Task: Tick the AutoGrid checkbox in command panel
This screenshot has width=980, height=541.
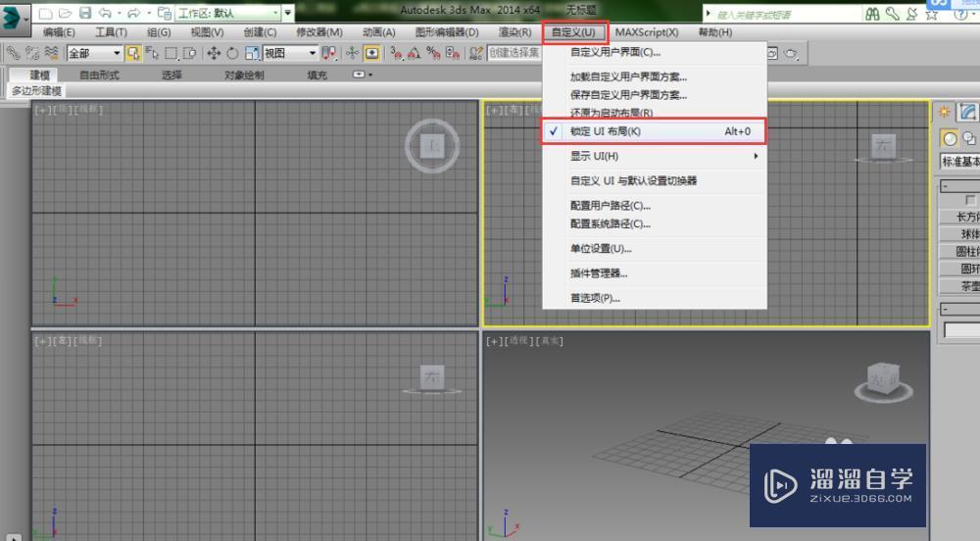Action: click(970, 200)
